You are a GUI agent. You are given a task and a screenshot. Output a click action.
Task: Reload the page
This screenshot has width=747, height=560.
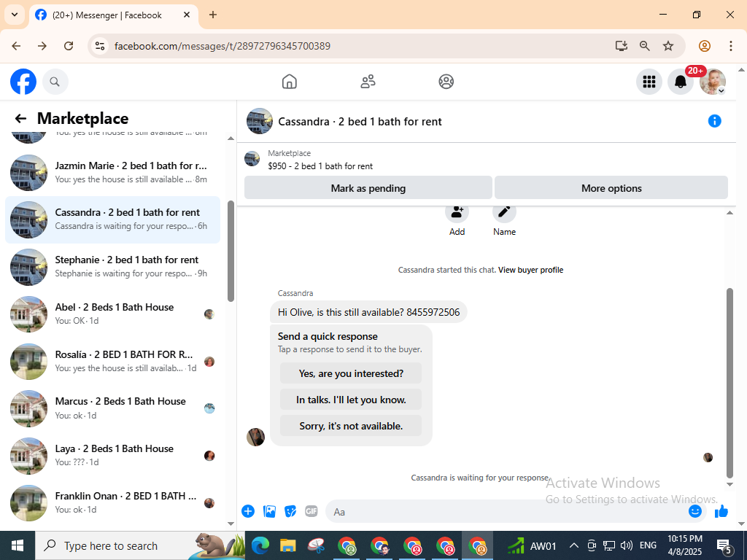coord(69,46)
